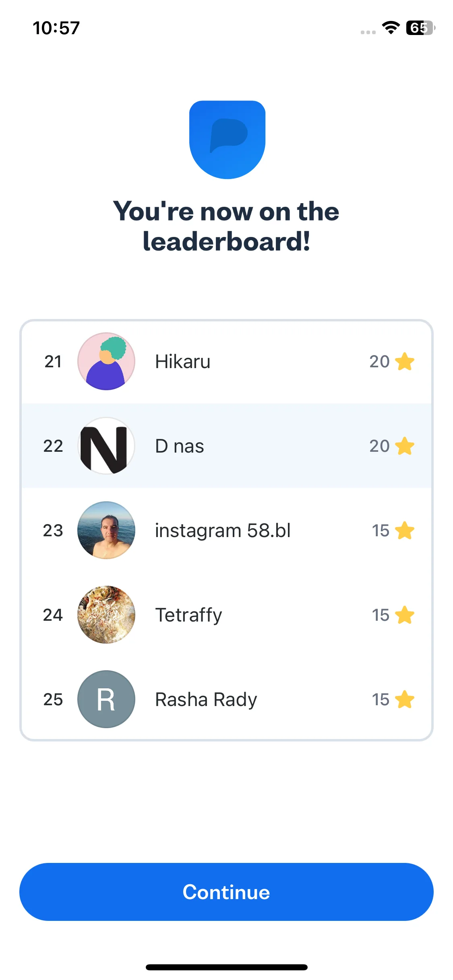
Task: Tap the star beside Rasha Rady's score
Action: pyautogui.click(x=405, y=699)
